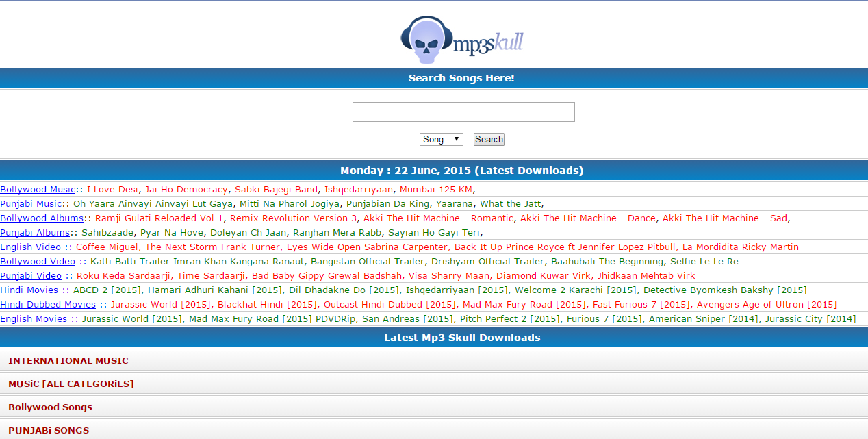Screen dimensions: 868x439
Task: Select the song Jai Ho Democracy
Action: point(186,189)
